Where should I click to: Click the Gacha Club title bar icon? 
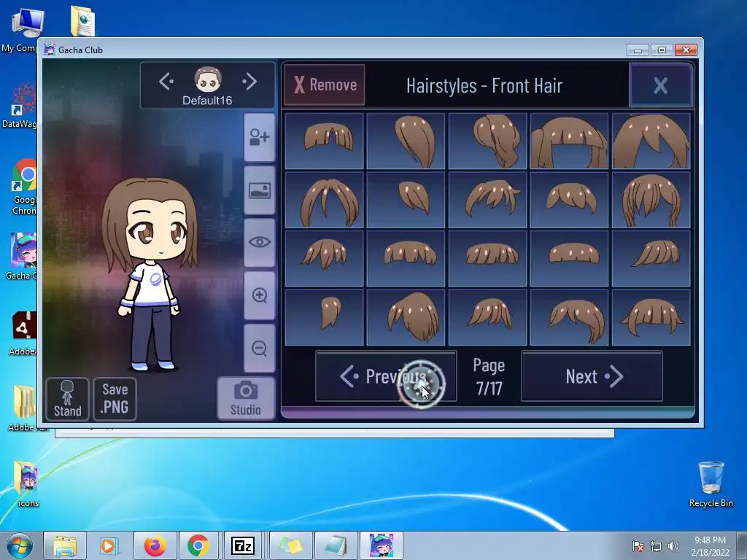click(49, 50)
